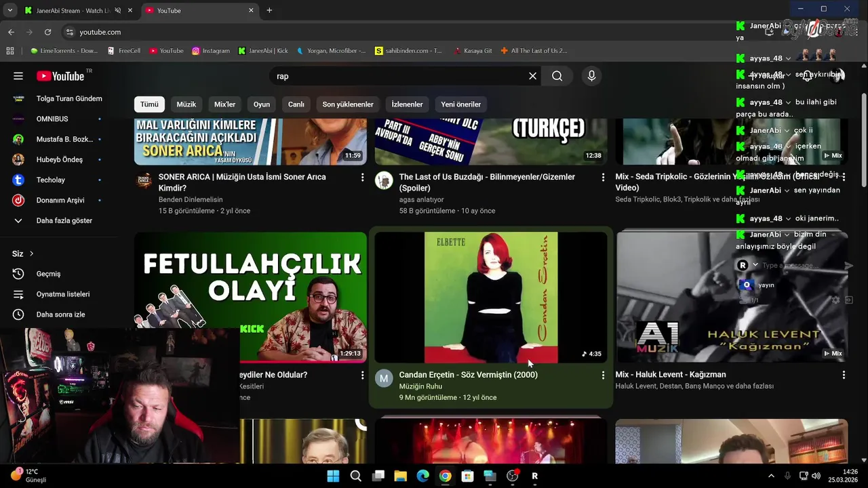Click the Müziğin Ruhu channel avatar
This screenshot has height=488, width=868.
(x=384, y=378)
